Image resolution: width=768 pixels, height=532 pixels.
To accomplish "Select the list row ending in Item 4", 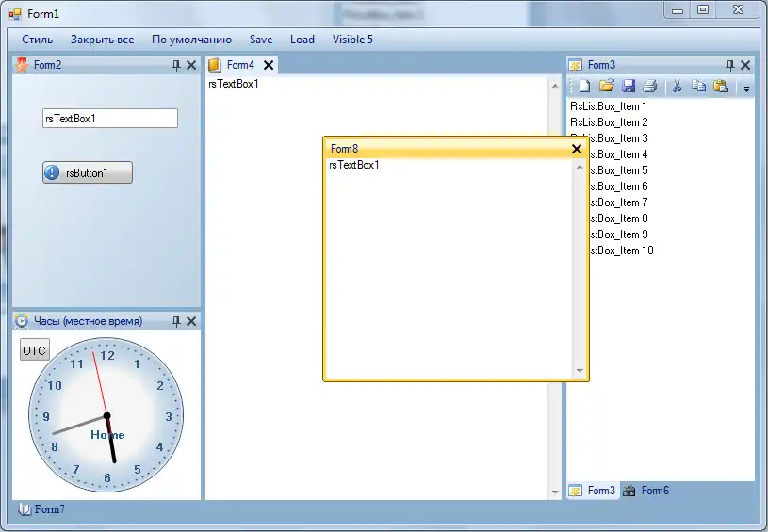I will point(671,154).
